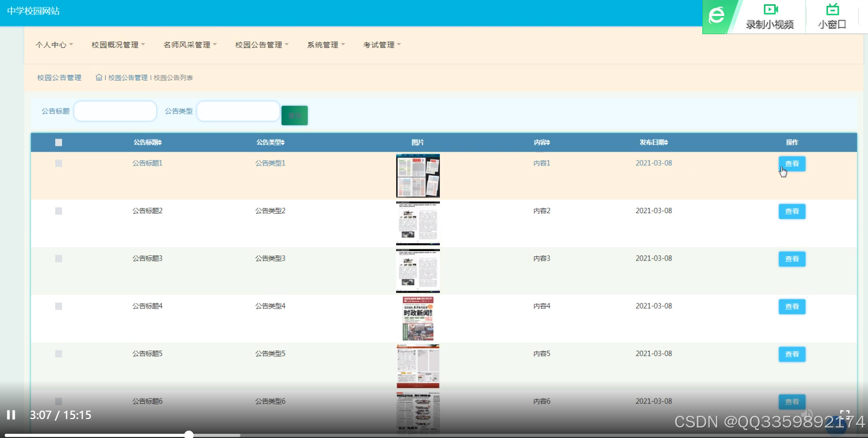Open the 考试管理 dropdown menu

pyautogui.click(x=382, y=45)
